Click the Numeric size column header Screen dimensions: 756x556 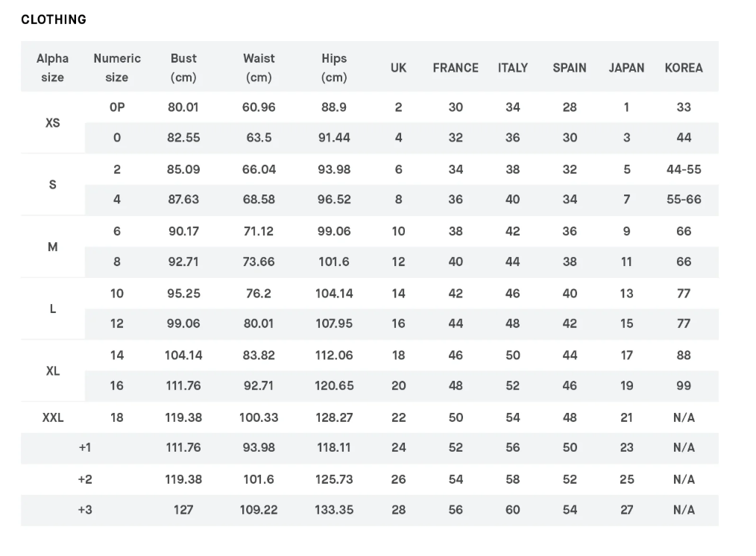tap(117, 68)
